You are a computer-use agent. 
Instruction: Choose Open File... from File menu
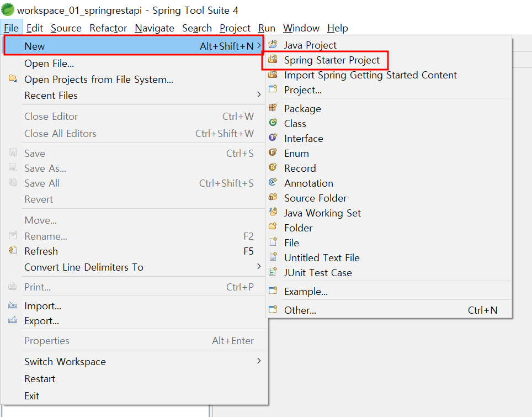[134, 64]
